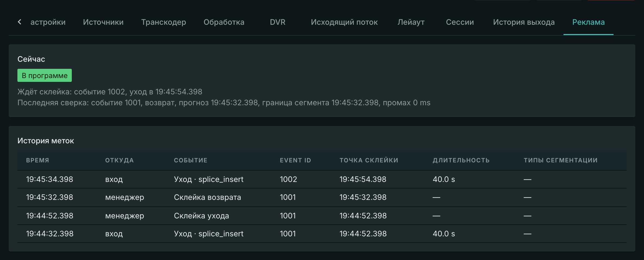The image size is (644, 260).
Task: Select the DVR tab
Action: point(278,22)
